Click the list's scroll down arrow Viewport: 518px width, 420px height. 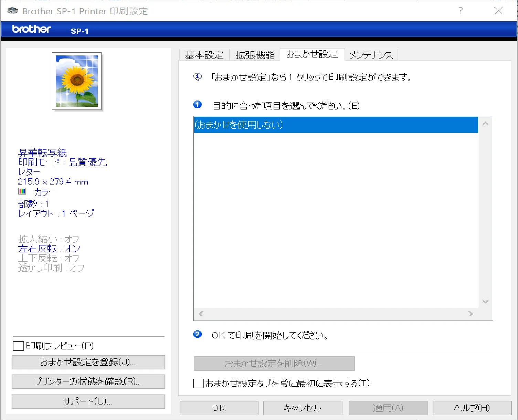(486, 302)
